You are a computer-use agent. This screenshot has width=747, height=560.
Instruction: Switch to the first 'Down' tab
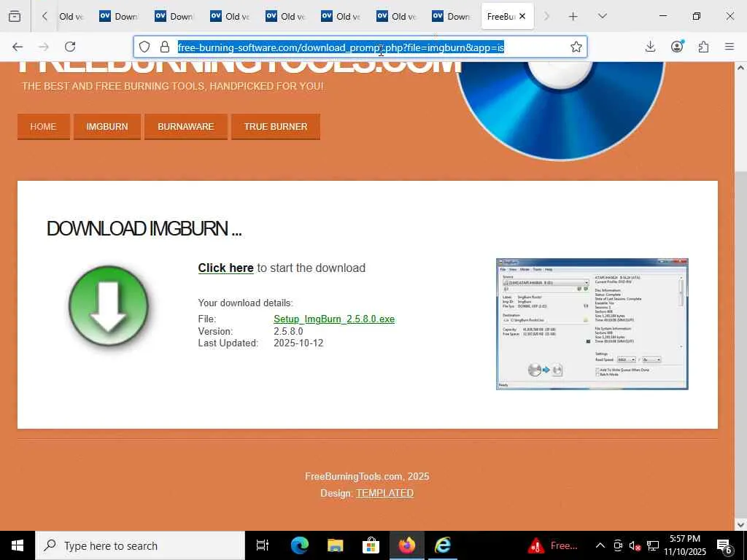click(x=119, y=16)
